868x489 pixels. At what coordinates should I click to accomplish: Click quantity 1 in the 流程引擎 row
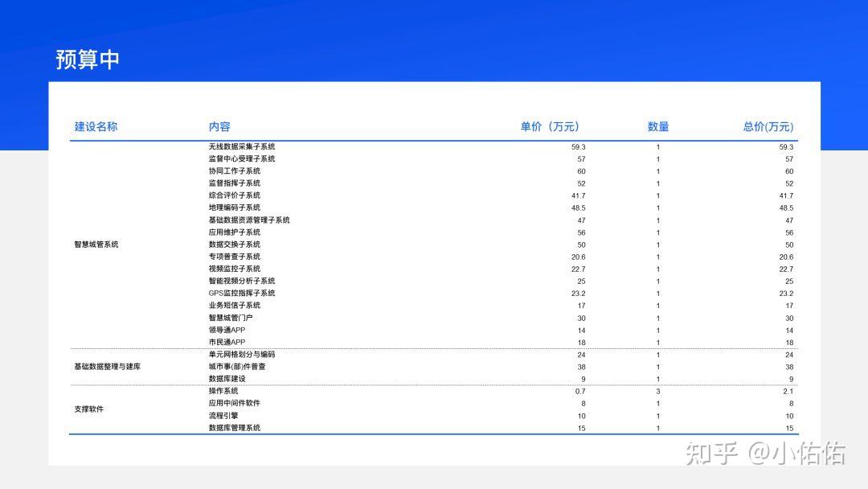pos(658,417)
